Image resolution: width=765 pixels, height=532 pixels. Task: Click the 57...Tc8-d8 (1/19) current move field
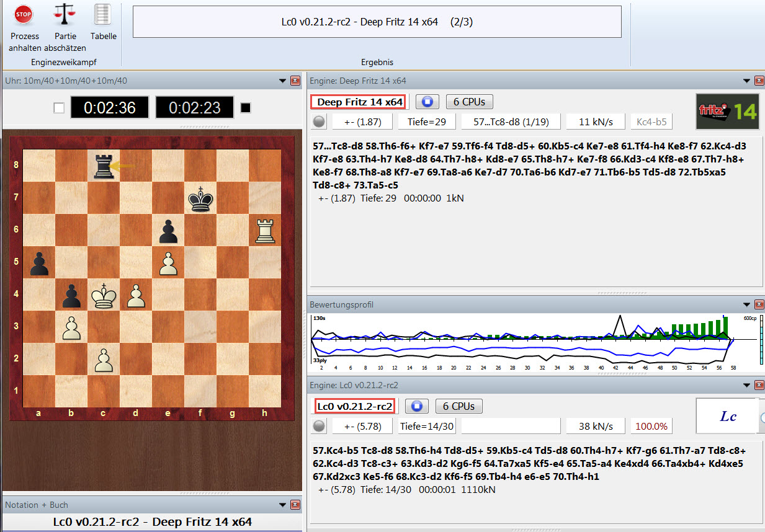pos(511,122)
